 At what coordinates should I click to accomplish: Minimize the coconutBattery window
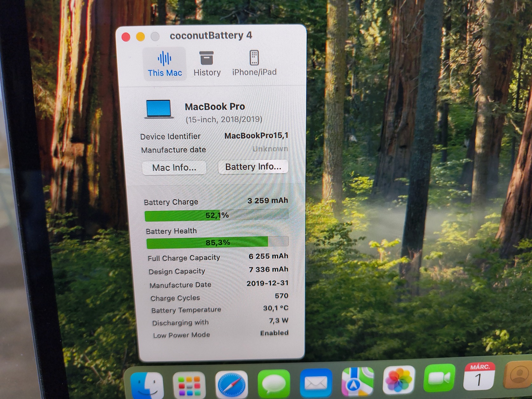click(140, 37)
